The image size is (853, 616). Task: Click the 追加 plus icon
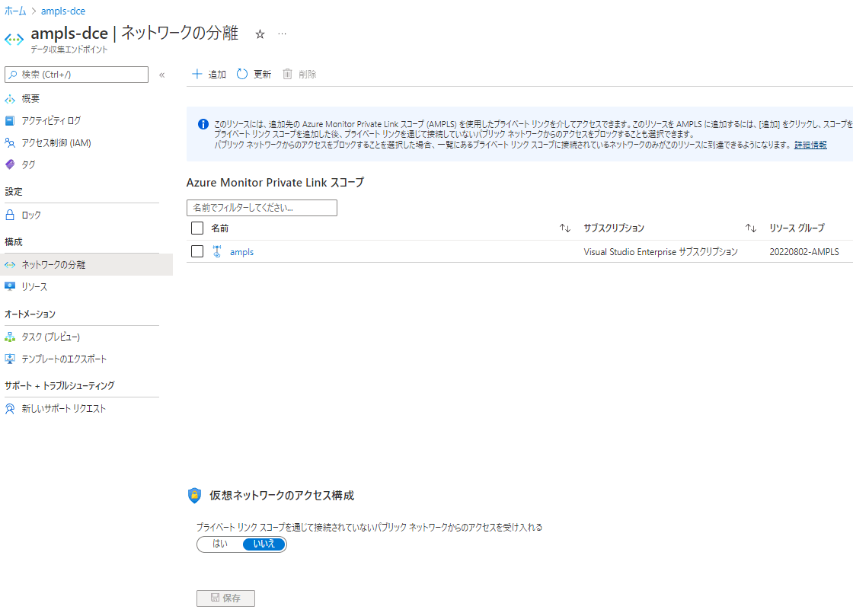197,74
